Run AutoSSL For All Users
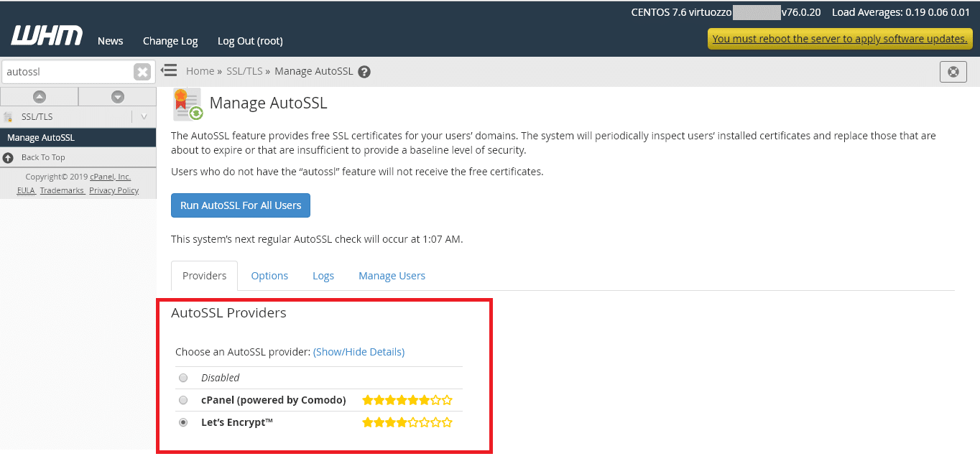Viewport: 980px width, 474px height. click(241, 205)
